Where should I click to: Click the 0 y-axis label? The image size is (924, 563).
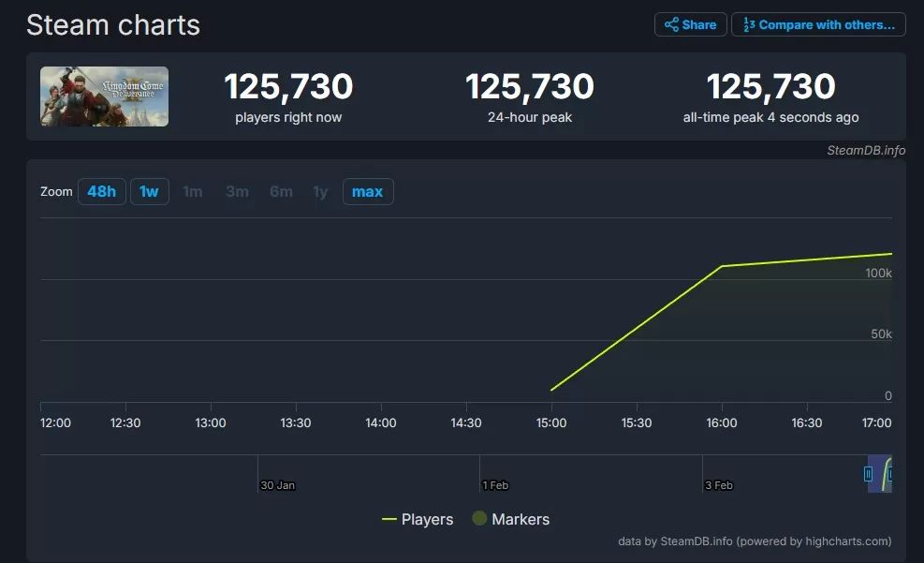pyautogui.click(x=888, y=395)
